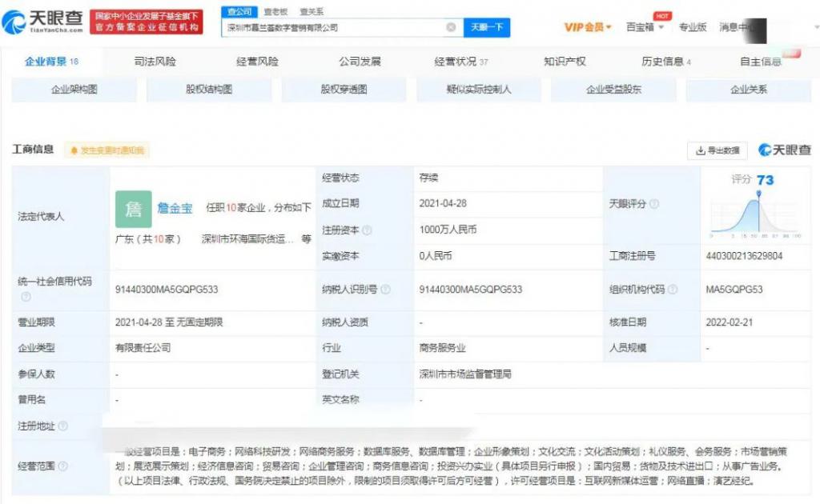
Task: Open the 詹金宝 legal representative link
Action: click(175, 208)
